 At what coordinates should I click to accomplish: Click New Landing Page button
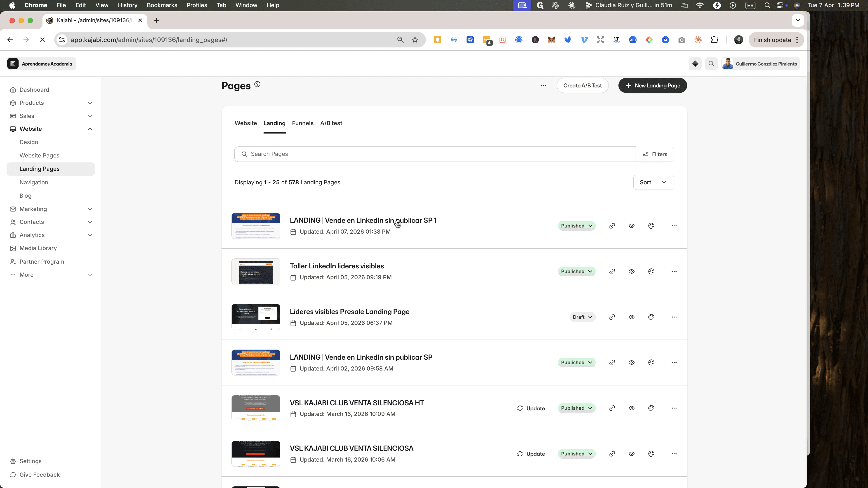[652, 86]
